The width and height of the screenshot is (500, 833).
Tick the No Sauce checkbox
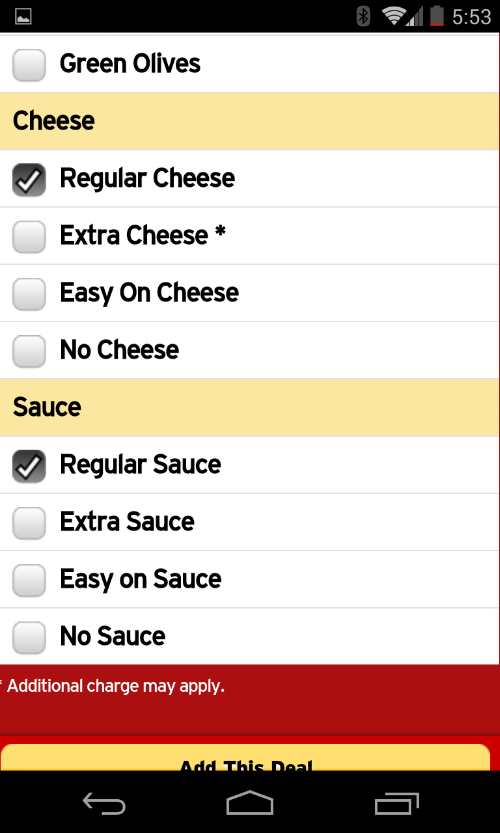pos(29,637)
